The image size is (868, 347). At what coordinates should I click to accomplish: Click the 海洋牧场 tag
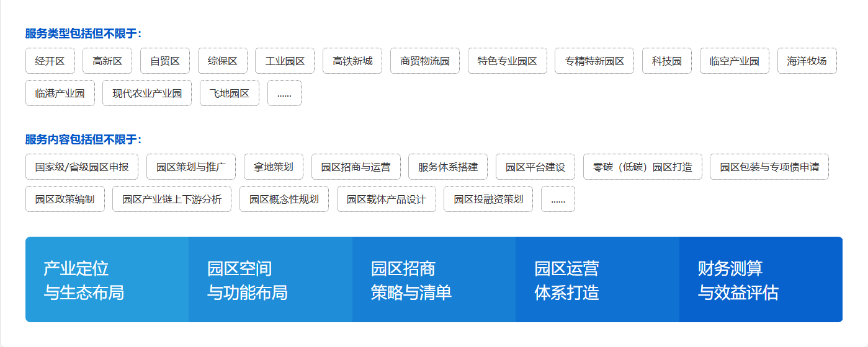[x=807, y=61]
